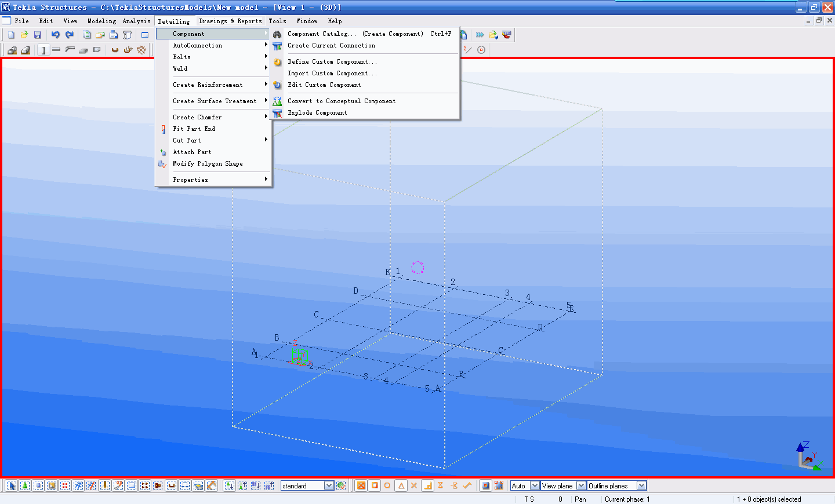Select the Create column tool
This screenshot has height=504, width=835.
tap(43, 50)
